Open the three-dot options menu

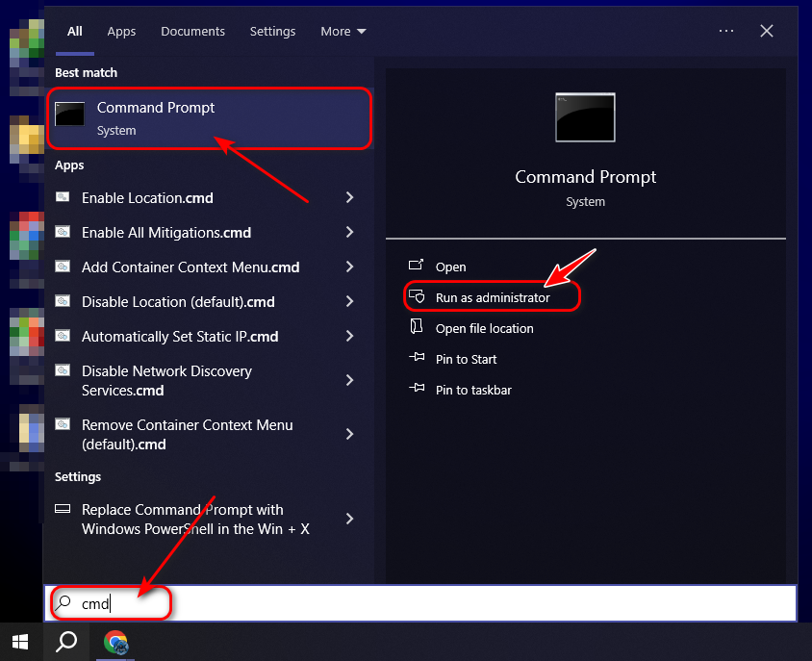726,31
